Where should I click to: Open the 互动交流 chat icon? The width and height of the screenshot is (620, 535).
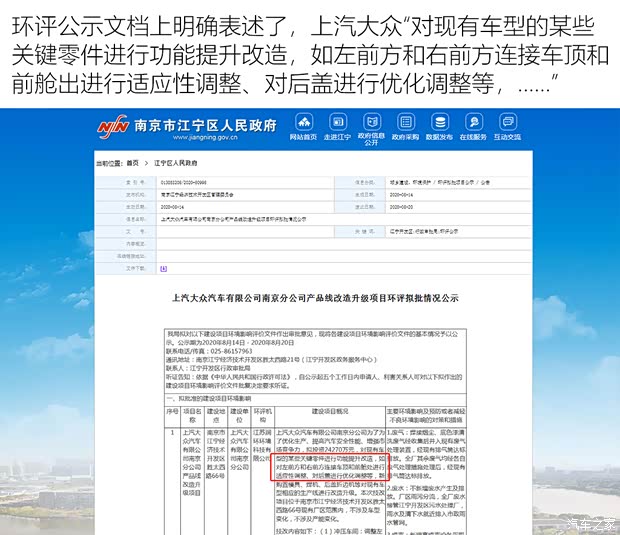point(508,122)
